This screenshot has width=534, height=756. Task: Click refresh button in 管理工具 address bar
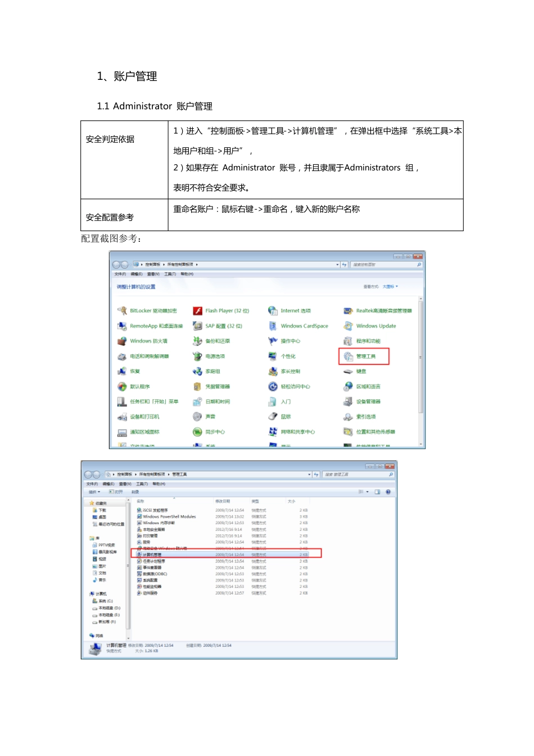(x=316, y=475)
